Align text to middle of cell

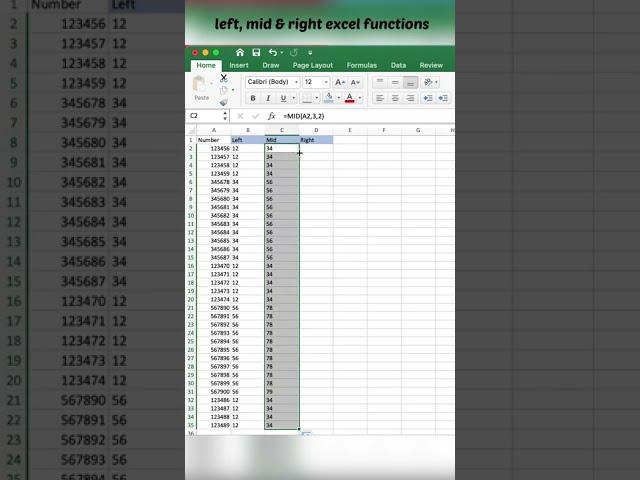click(x=395, y=82)
